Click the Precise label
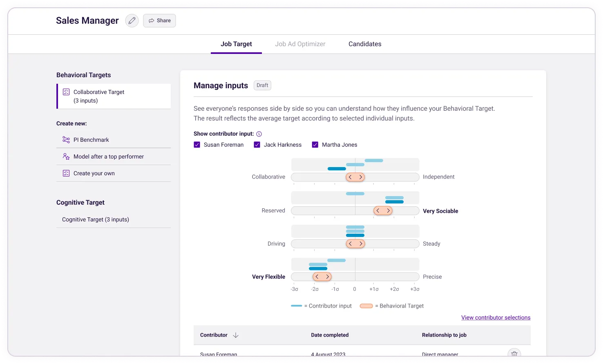 pyautogui.click(x=432, y=277)
